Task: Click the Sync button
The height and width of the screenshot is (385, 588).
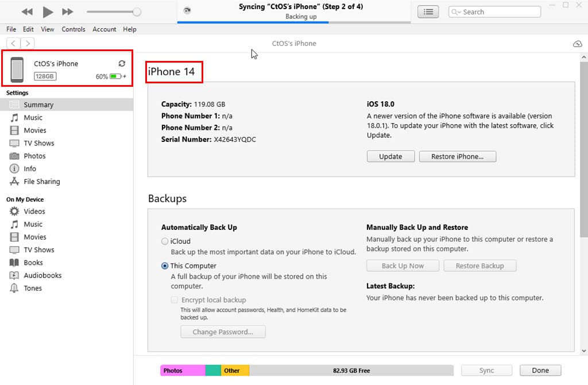Action: point(487,371)
